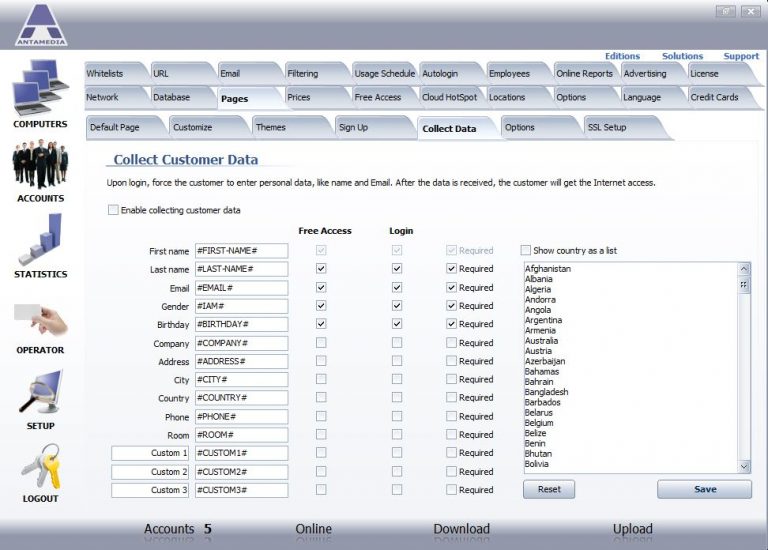Click the Reset button
The width and height of the screenshot is (768, 550).
(x=549, y=489)
